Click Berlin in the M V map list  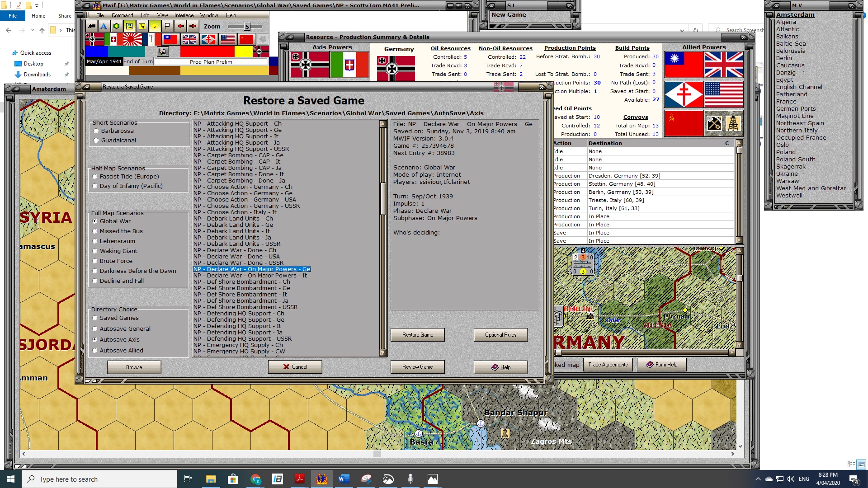[x=784, y=58]
